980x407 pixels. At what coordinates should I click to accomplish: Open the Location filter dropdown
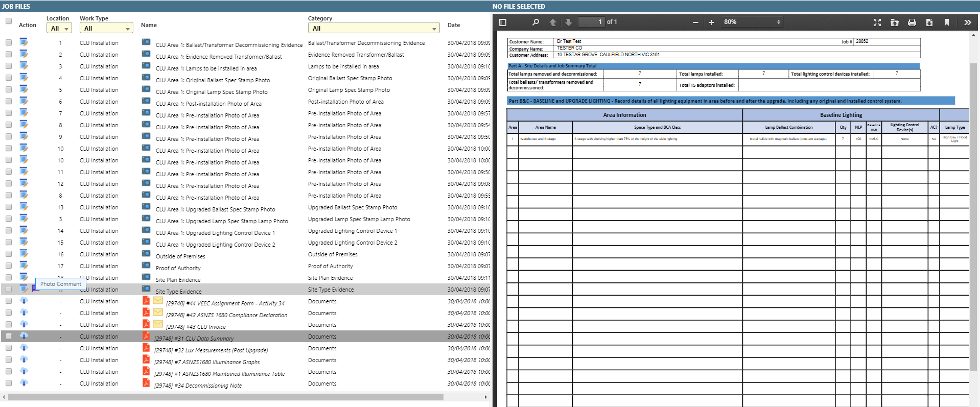coord(60,29)
